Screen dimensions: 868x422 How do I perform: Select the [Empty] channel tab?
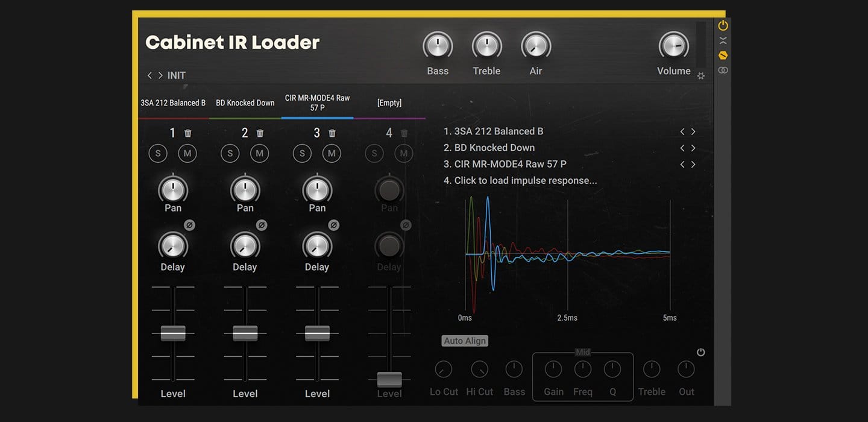[389, 103]
